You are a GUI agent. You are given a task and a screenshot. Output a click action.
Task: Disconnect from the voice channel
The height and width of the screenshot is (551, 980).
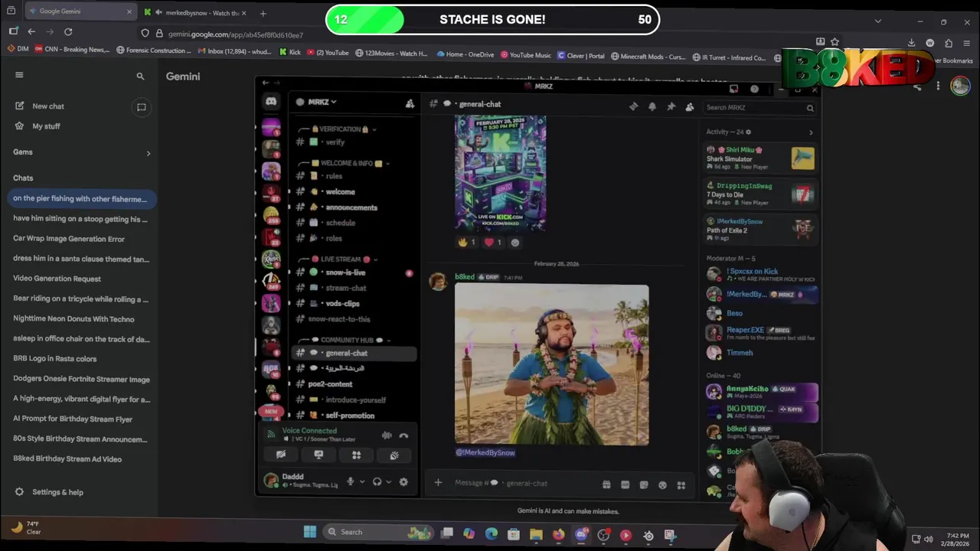(403, 435)
